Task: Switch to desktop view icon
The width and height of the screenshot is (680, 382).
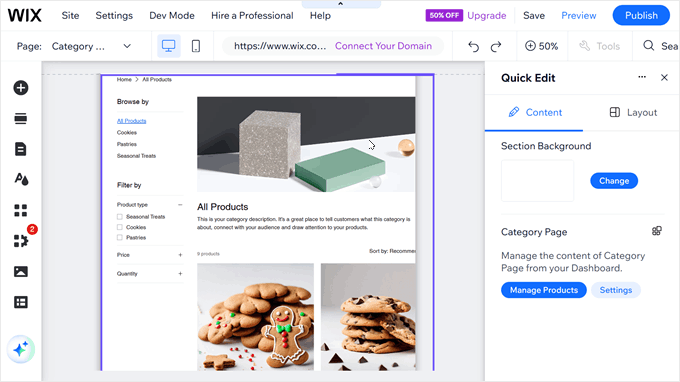Action: pos(168,46)
